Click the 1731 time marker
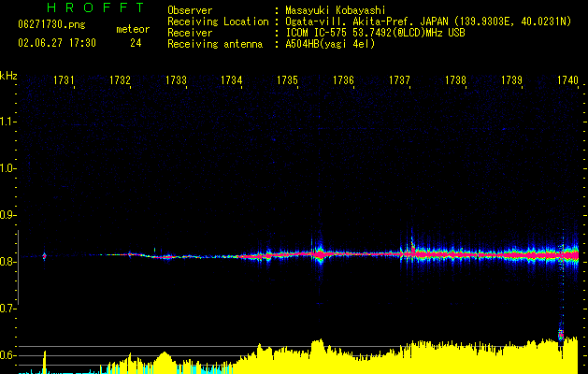This screenshot has width=588, height=374. (64, 79)
